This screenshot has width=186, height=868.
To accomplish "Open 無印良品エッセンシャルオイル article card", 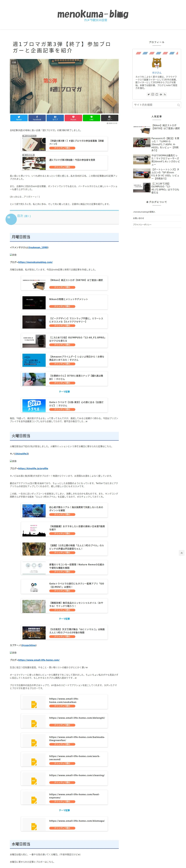I will (64, 606).
